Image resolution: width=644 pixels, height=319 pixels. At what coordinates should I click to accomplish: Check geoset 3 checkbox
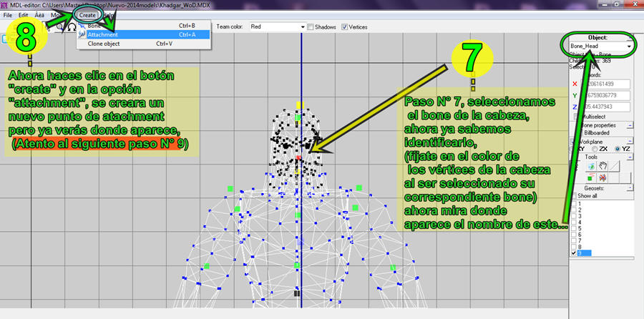(x=574, y=216)
